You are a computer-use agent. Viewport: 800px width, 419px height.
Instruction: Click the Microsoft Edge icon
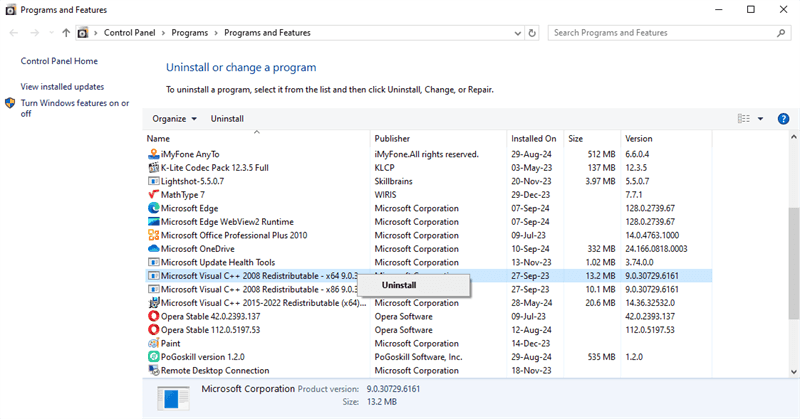[x=153, y=208]
